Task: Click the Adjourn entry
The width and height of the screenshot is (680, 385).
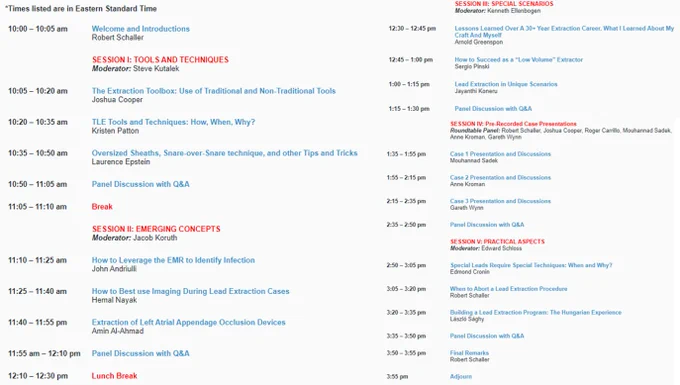Action: 461,377
